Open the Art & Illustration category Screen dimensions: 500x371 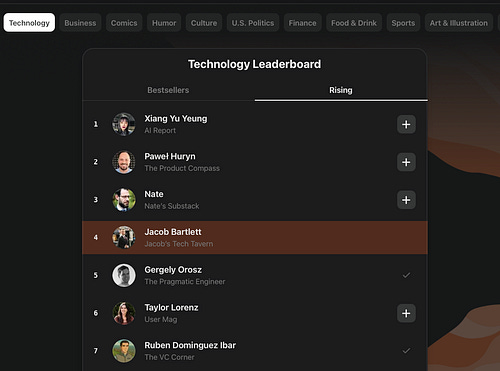click(x=459, y=23)
